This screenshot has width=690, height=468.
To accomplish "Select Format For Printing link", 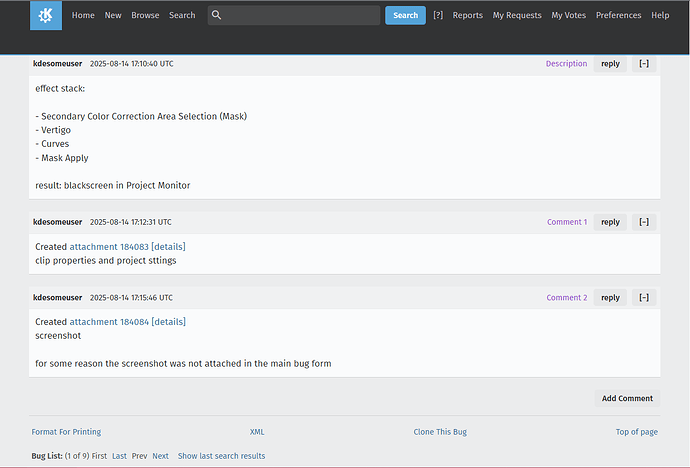I will point(66,432).
